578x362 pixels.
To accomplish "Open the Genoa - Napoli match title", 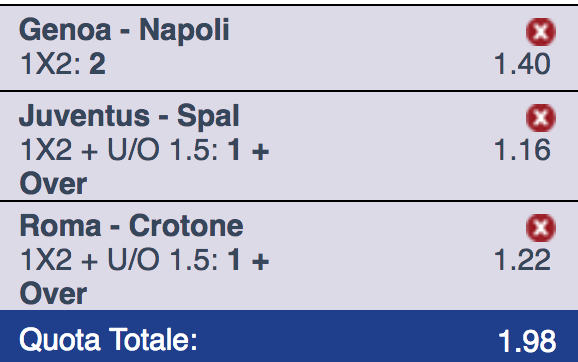I will [124, 30].
